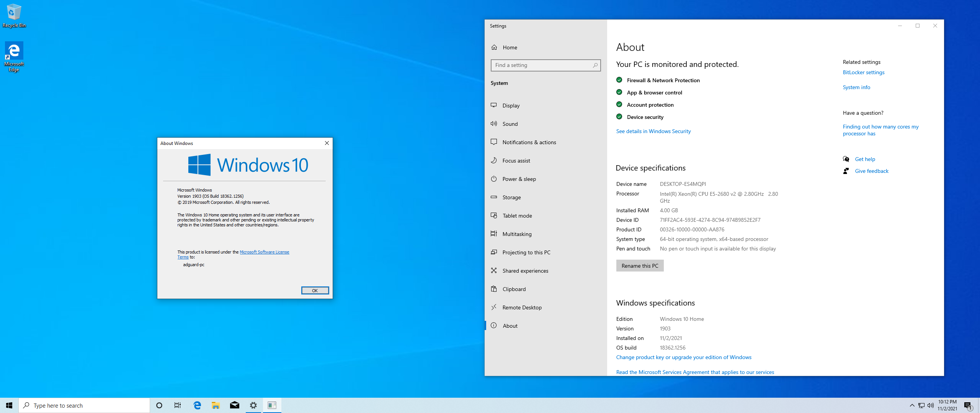This screenshot has width=980, height=413.
Task: Switch to Settings via taskbar gear
Action: (x=253, y=405)
